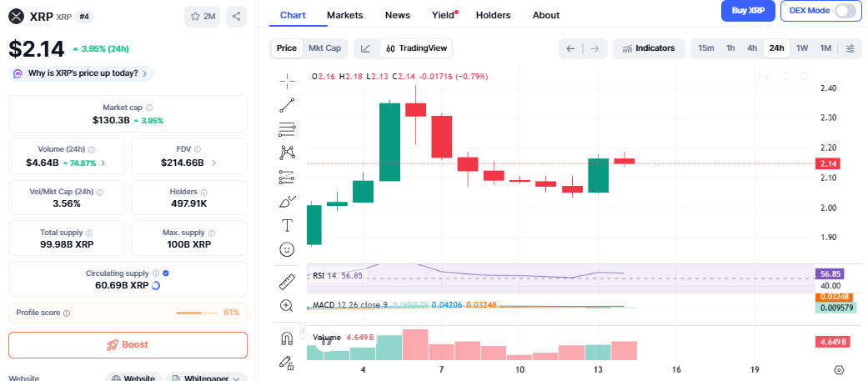Select the trend line drawing tool

click(x=287, y=105)
